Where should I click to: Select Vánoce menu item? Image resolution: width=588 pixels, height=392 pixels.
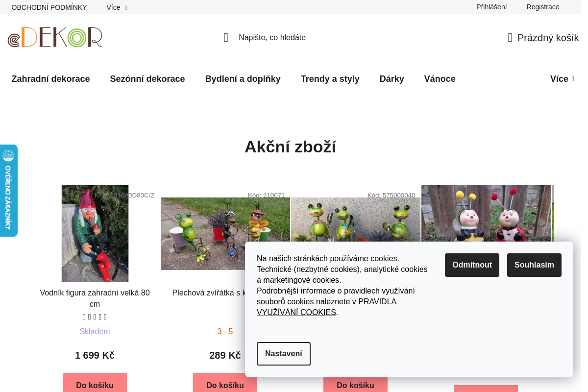click(x=440, y=79)
